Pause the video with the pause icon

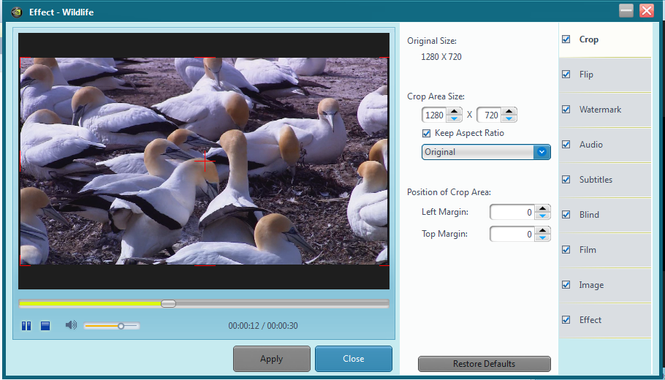point(26,326)
